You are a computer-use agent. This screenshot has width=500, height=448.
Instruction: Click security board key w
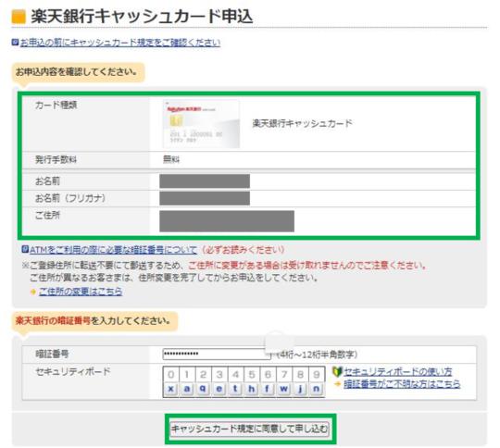(284, 389)
